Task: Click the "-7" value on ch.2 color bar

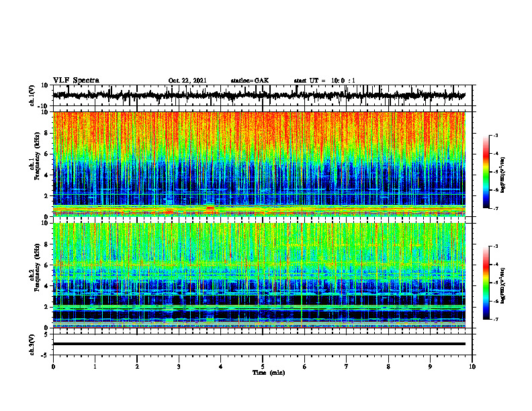Action: pos(495,320)
